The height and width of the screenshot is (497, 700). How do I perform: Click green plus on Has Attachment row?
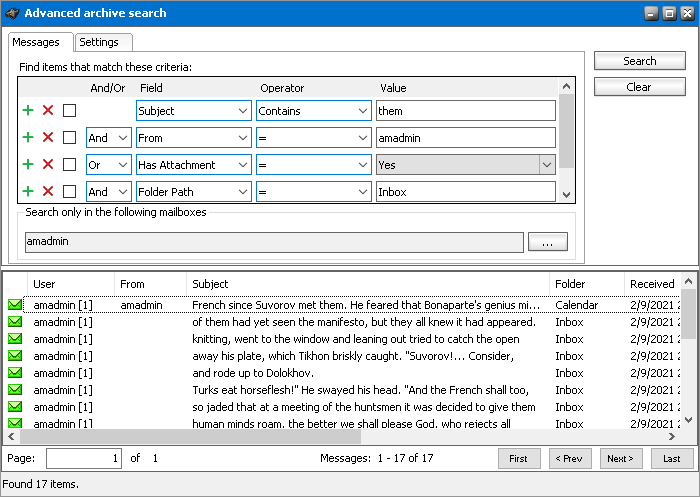pos(28,165)
